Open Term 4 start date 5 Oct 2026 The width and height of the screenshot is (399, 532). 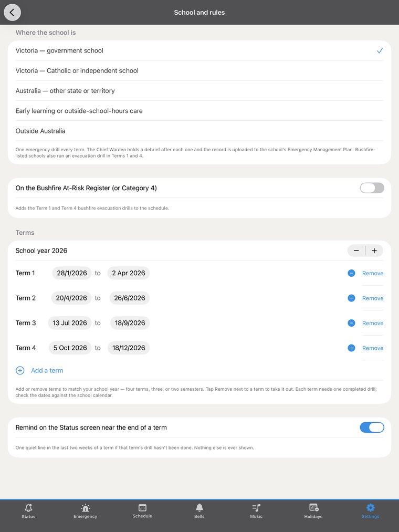[70, 348]
